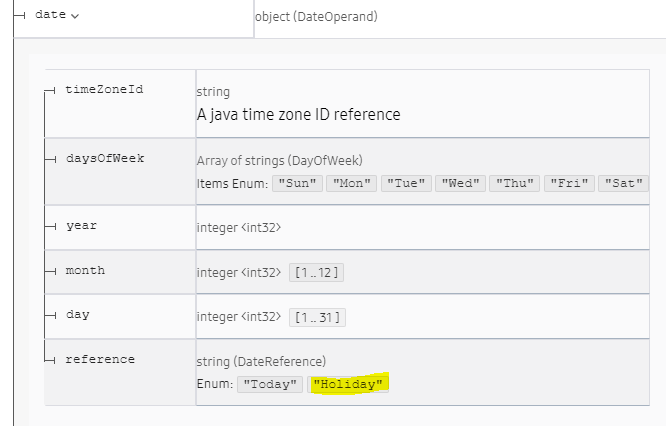Click the "Fri" enum value
The width and height of the screenshot is (666, 426).
569,183
